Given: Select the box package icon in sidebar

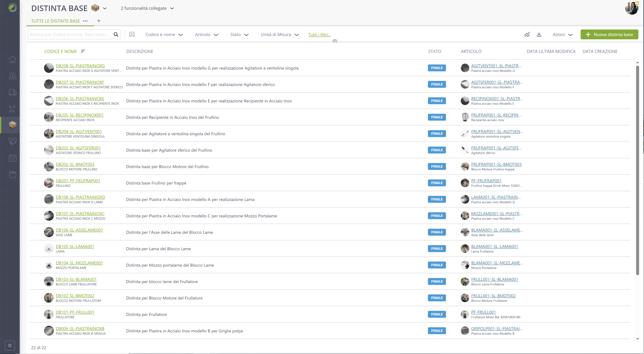Looking at the screenshot, I should (x=13, y=124).
